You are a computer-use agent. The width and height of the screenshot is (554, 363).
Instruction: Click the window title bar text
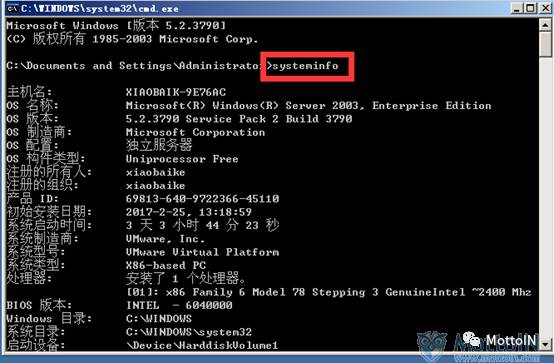100,8
